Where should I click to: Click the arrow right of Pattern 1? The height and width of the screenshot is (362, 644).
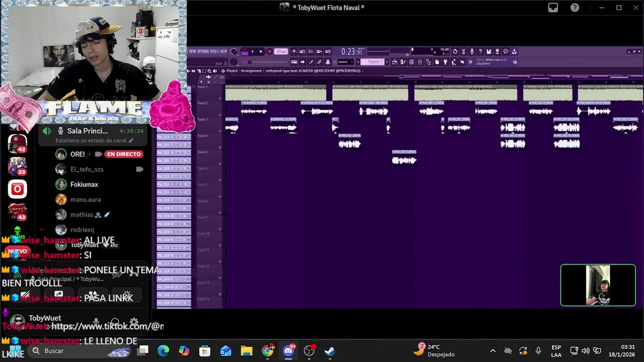point(387,62)
